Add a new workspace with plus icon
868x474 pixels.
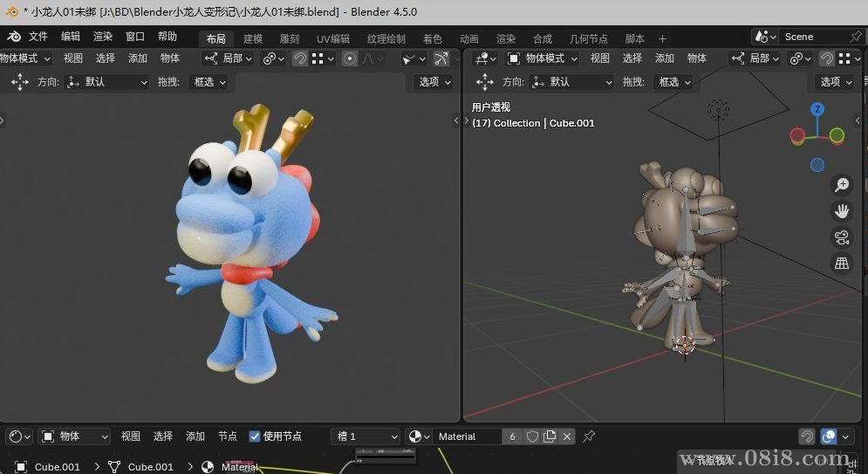(x=662, y=38)
